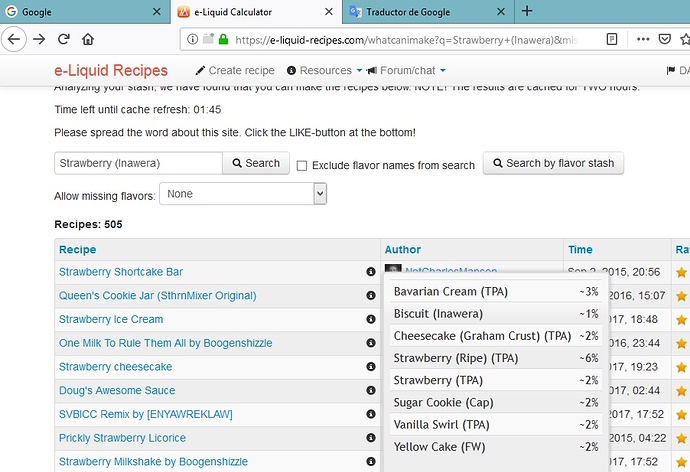Image resolution: width=690 pixels, height=472 pixels.
Task: Open Queen's Cookie Jar recipe
Action: click(x=158, y=296)
